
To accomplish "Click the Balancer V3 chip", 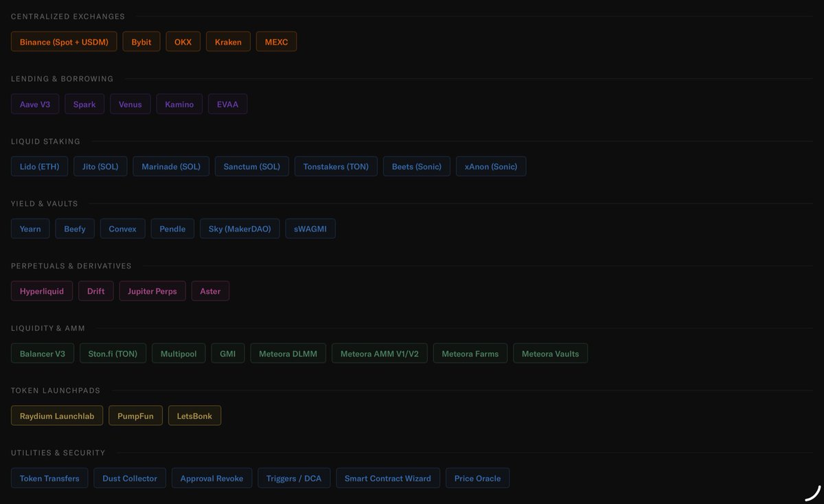I will coord(43,354).
